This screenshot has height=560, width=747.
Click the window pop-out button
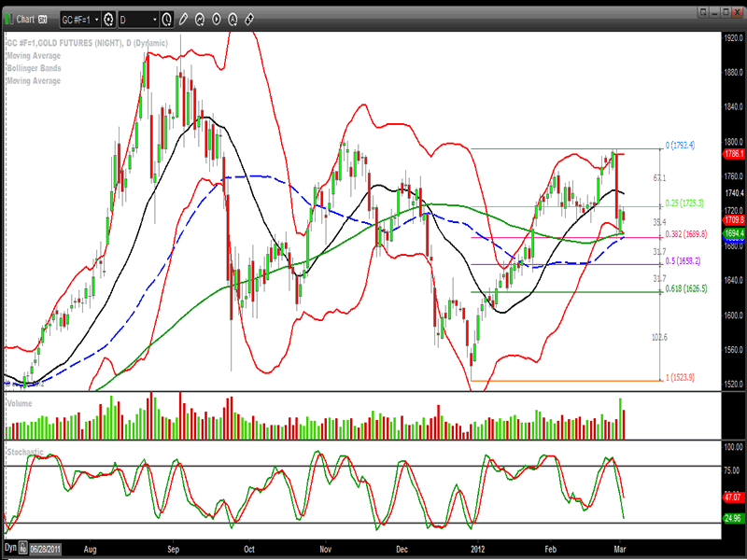coord(703,12)
